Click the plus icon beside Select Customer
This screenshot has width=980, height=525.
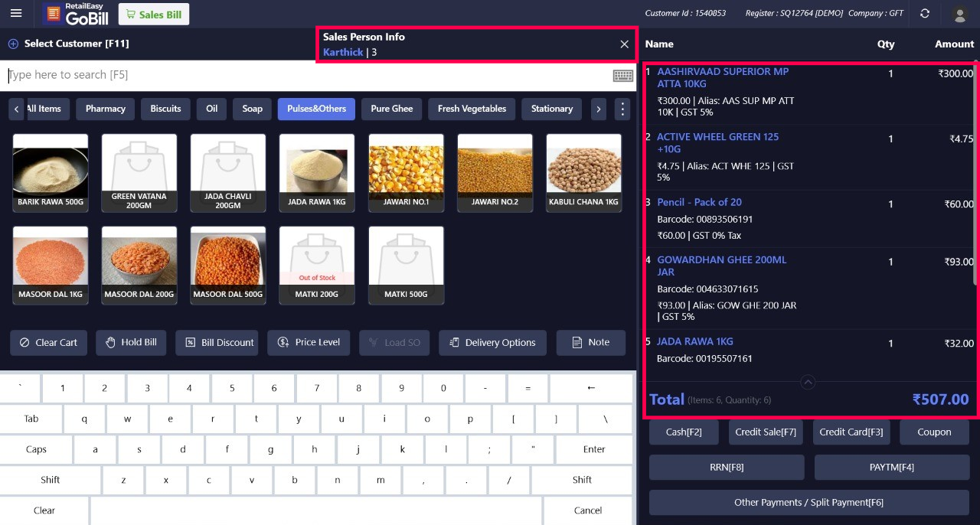13,44
